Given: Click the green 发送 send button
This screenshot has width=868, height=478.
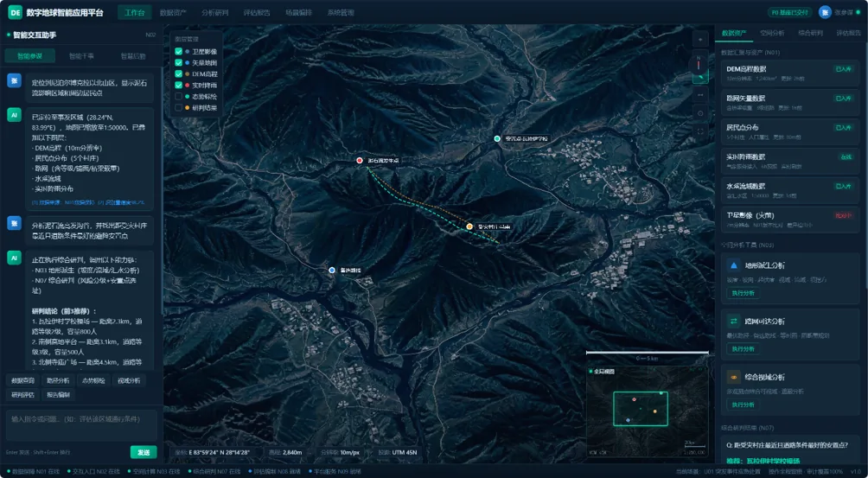Looking at the screenshot, I should click(x=144, y=452).
